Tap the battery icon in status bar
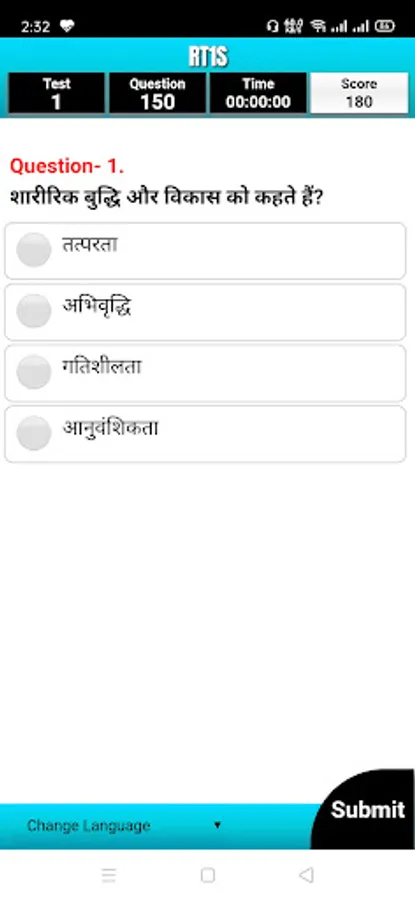 [385, 26]
